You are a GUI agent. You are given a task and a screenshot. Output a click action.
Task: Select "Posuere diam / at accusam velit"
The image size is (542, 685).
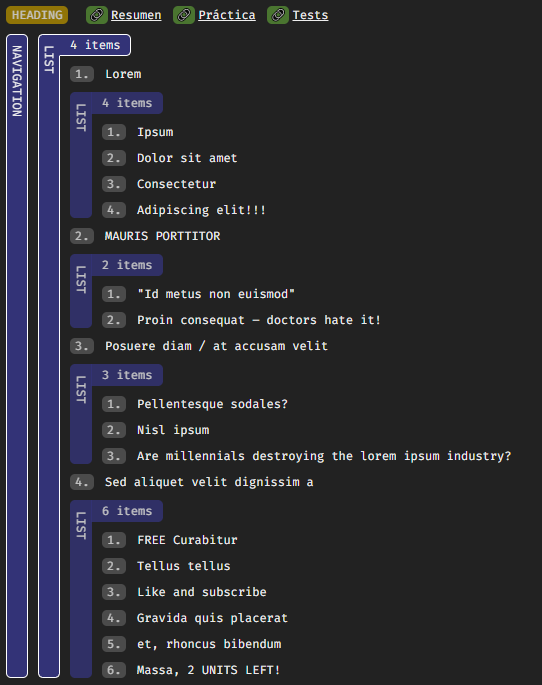pos(216,346)
